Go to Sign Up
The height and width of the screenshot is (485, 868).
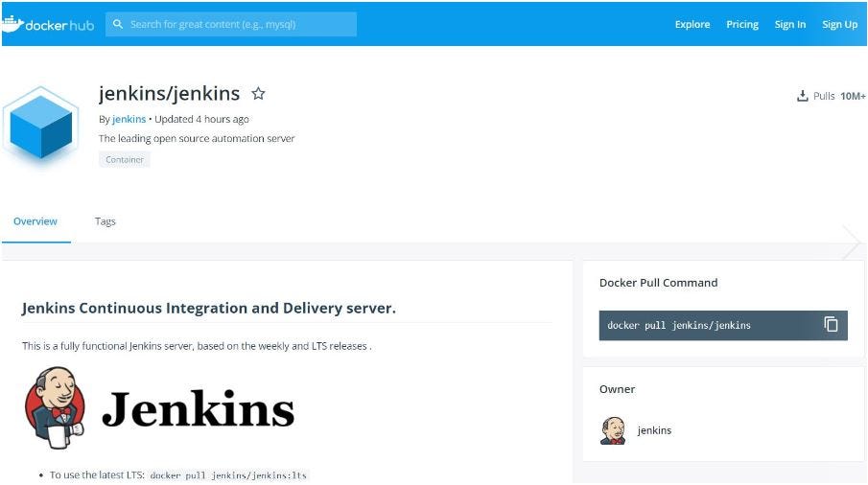coord(839,24)
